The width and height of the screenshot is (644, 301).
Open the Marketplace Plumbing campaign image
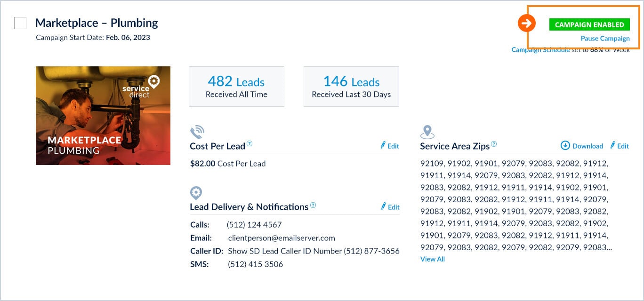coord(103,116)
